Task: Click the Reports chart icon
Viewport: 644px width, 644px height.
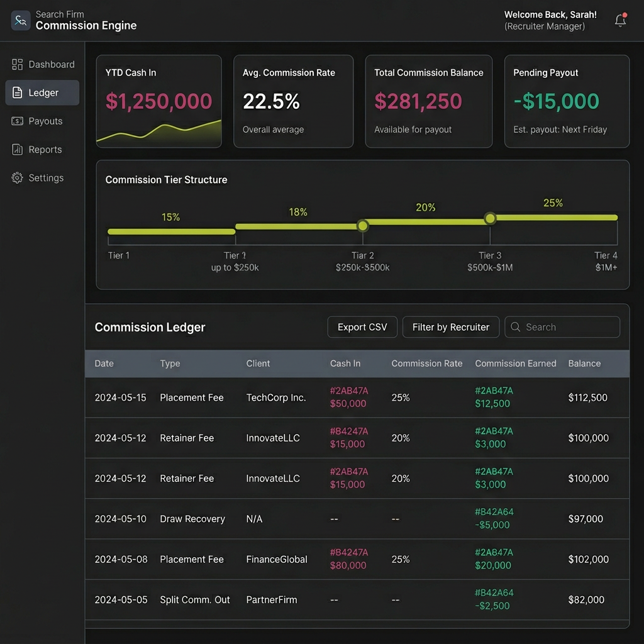Action: (x=17, y=150)
